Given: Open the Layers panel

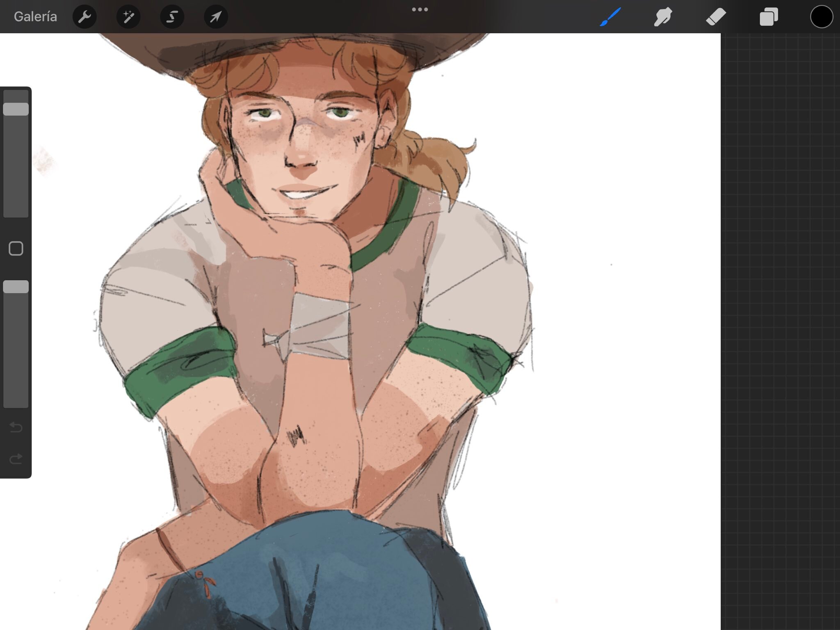Looking at the screenshot, I should [769, 17].
